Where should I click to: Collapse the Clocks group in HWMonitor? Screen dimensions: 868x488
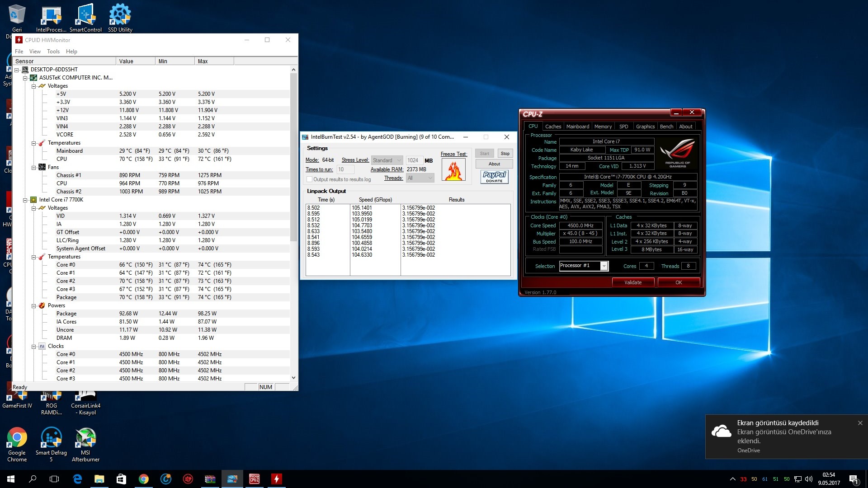[x=34, y=346]
